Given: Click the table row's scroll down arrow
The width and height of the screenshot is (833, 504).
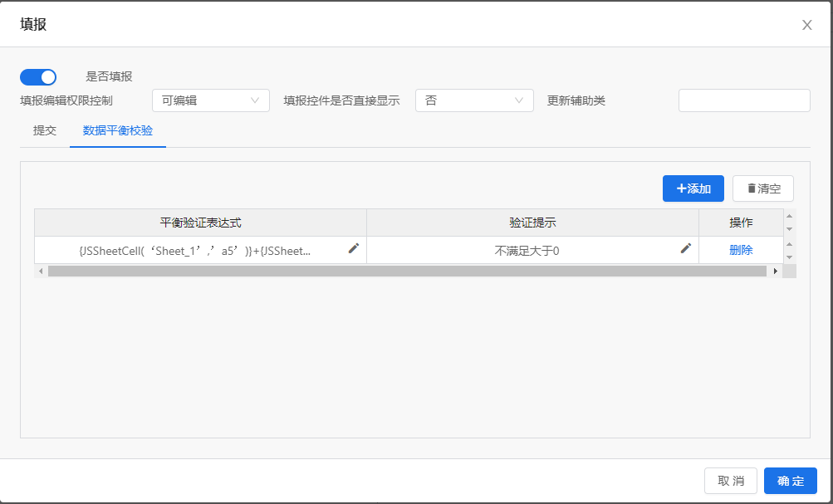Looking at the screenshot, I should [790, 257].
